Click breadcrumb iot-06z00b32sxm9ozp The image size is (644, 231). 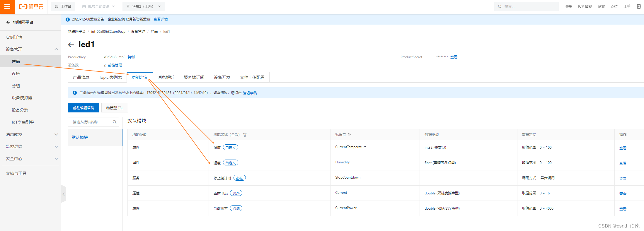[108, 32]
